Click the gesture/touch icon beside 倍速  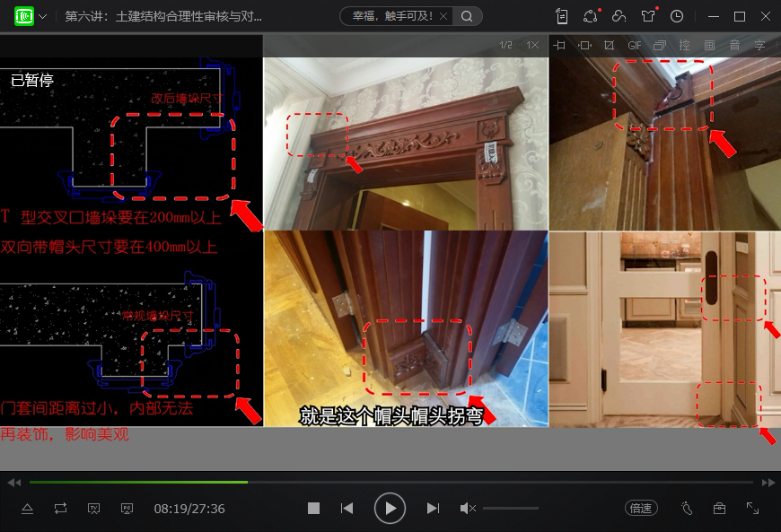(x=687, y=508)
